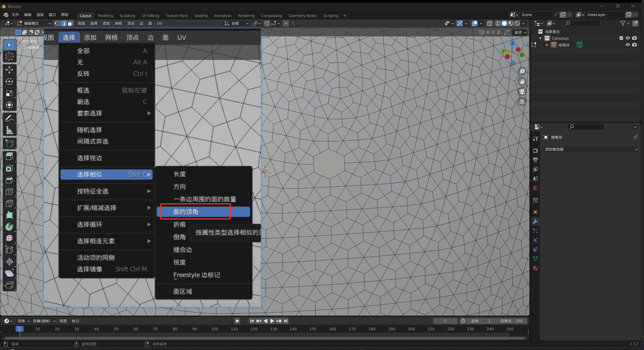Viewport: 644px width, 350px height.
Task: Uncheck the Collection exclude checkbox
Action: point(621,38)
